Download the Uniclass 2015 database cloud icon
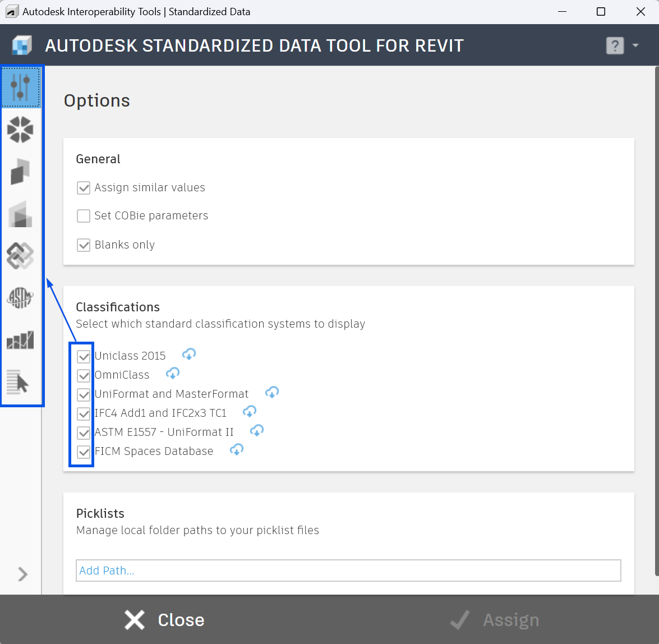The height and width of the screenshot is (644, 659). [x=188, y=355]
